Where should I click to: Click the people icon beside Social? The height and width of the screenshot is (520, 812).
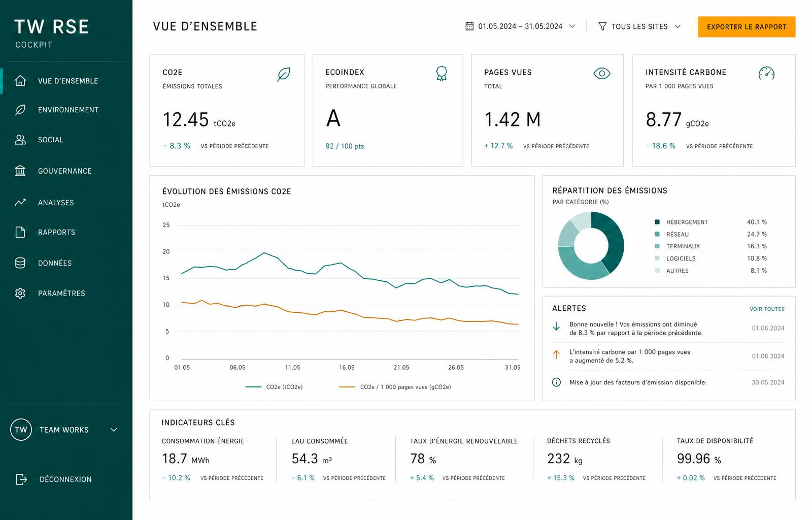point(20,140)
